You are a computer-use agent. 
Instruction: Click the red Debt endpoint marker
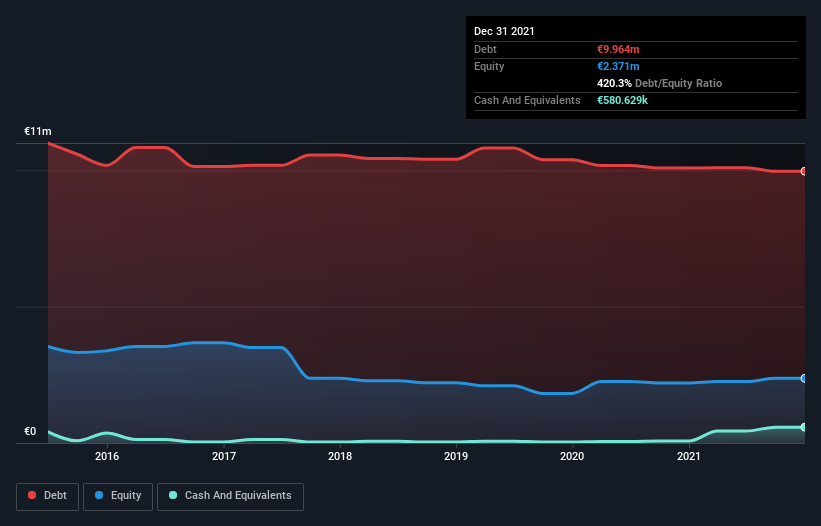click(804, 171)
